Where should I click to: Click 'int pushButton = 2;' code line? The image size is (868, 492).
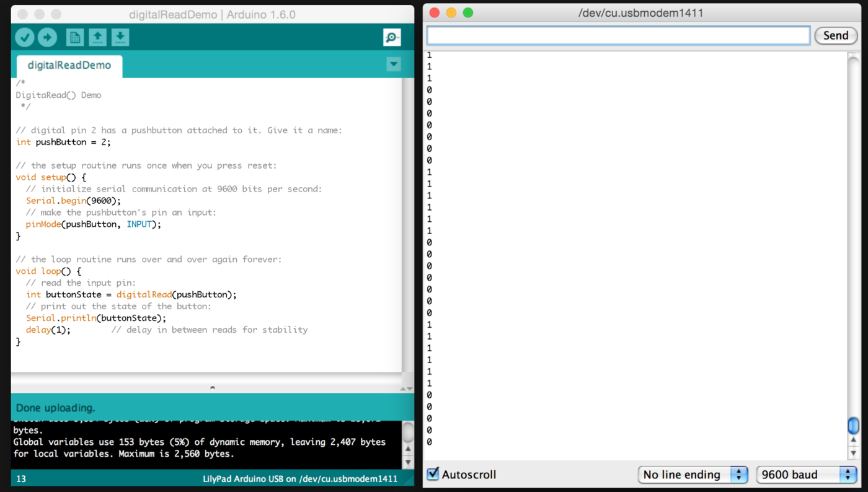63,142
